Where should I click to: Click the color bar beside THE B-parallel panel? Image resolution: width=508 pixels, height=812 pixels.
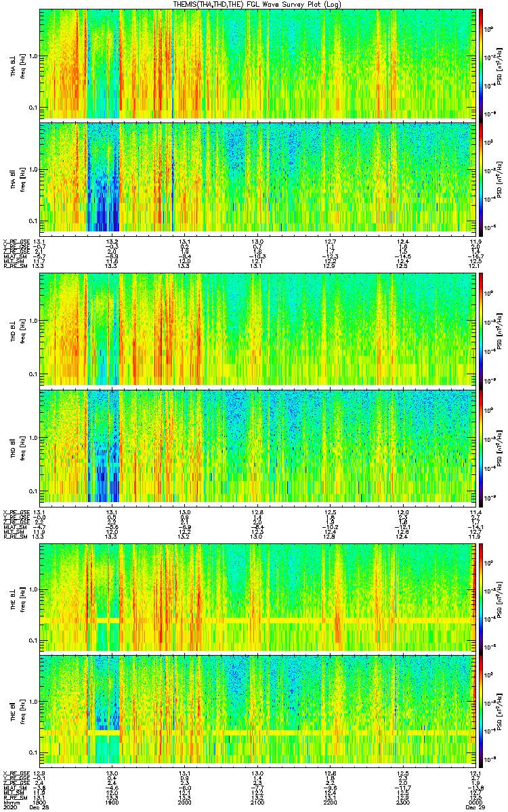click(x=481, y=710)
